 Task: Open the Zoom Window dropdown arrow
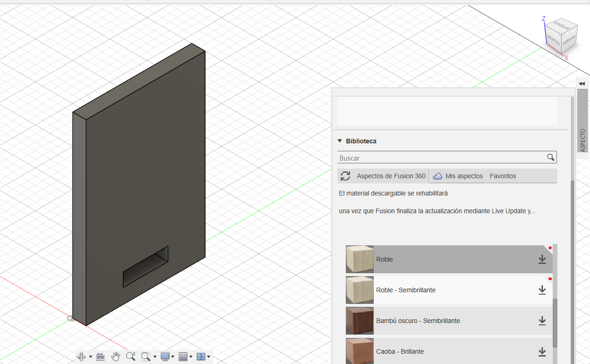(x=155, y=357)
